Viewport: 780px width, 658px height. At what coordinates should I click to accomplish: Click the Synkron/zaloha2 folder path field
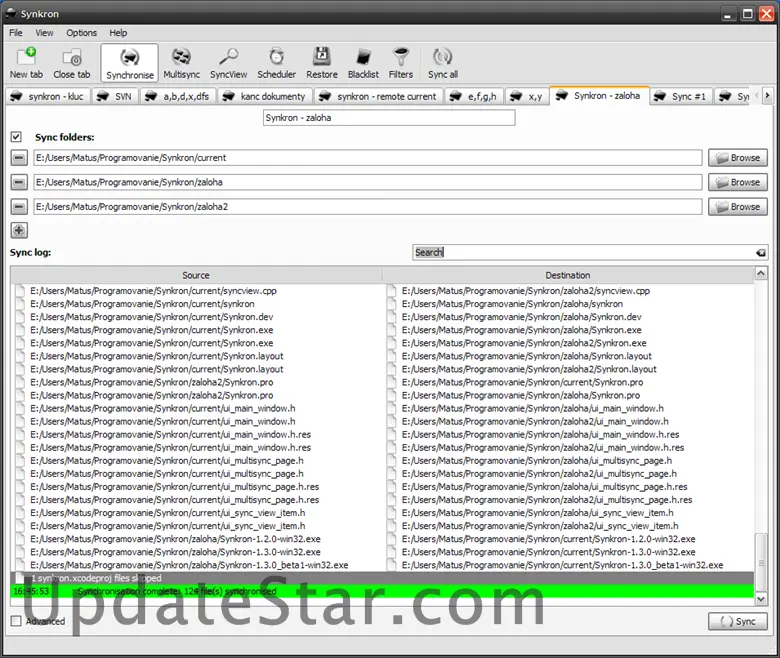tap(368, 206)
